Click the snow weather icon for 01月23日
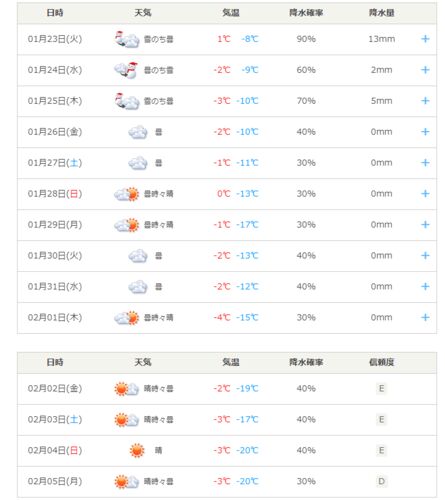Viewport: 445px width, 500px height. pos(127,39)
